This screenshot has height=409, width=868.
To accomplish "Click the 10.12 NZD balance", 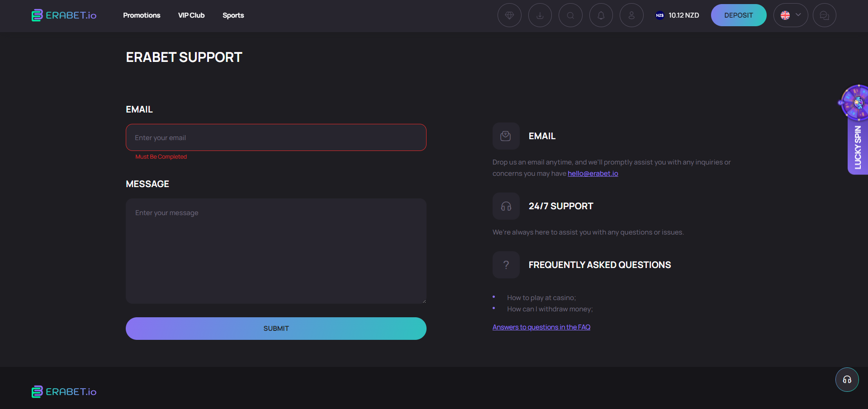I will 684,15.
